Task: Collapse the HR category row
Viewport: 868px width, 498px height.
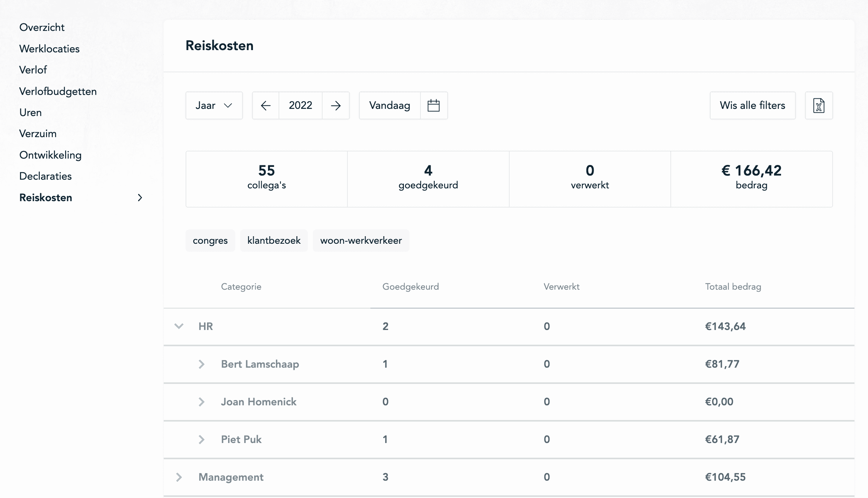Action: tap(179, 326)
